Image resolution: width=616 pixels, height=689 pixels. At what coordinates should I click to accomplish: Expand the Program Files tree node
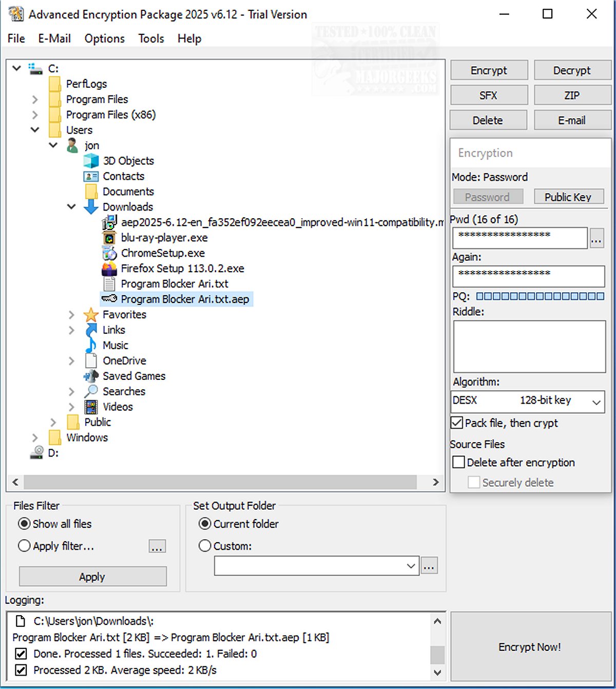click(x=35, y=99)
